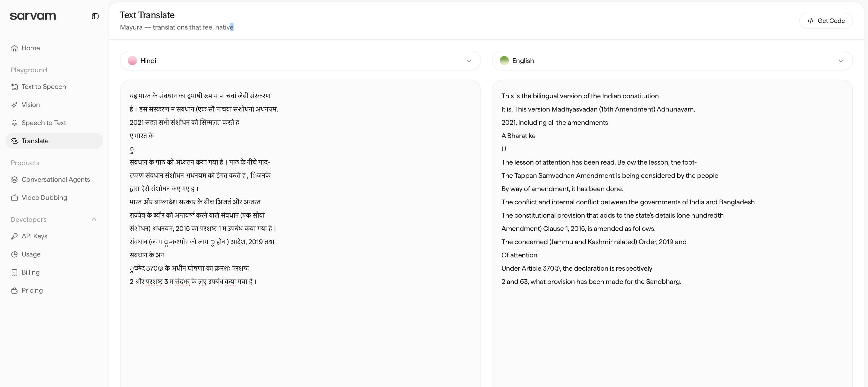Click the Conversational Agents layers icon

14,180
